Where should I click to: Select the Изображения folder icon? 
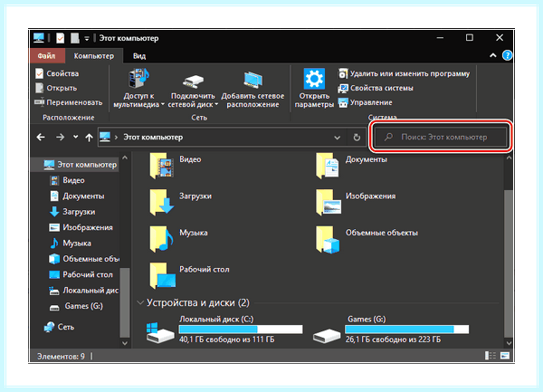[x=329, y=203]
